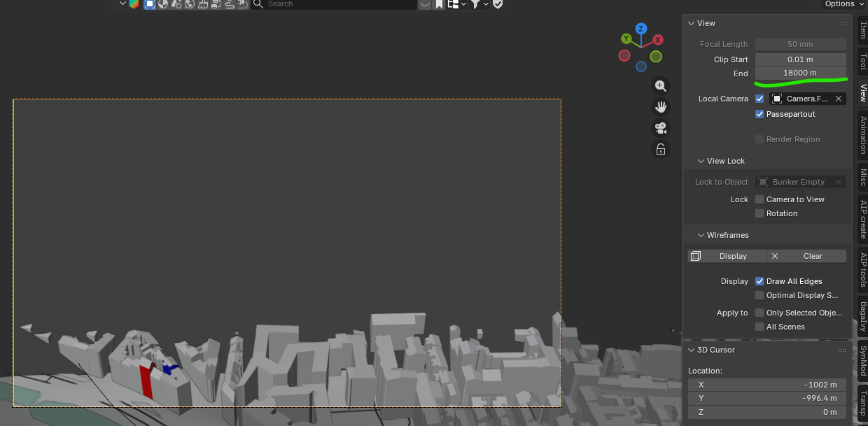Switch to the Tool sidebar tab
The image size is (868, 426).
(862, 62)
